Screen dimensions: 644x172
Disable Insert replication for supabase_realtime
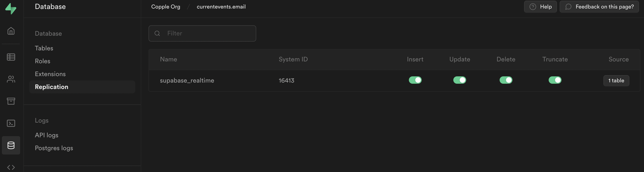pyautogui.click(x=415, y=80)
